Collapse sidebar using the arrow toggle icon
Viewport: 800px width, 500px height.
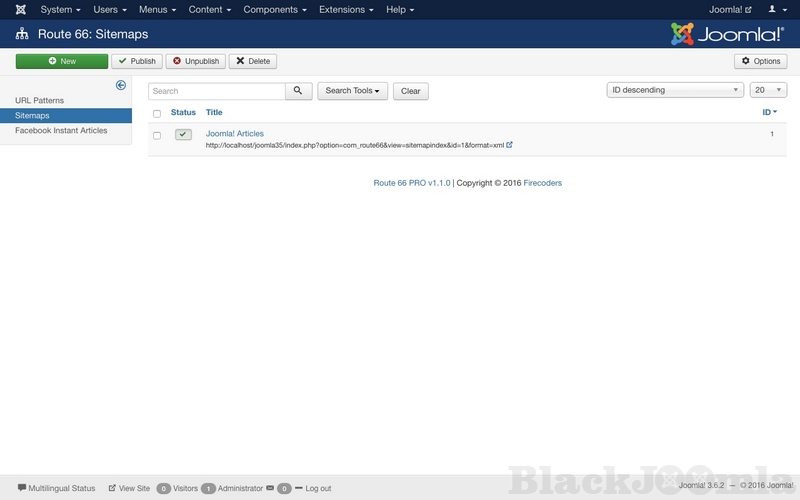click(x=121, y=86)
